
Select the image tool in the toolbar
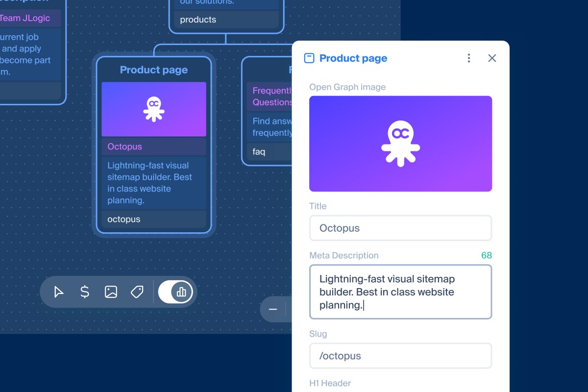110,292
